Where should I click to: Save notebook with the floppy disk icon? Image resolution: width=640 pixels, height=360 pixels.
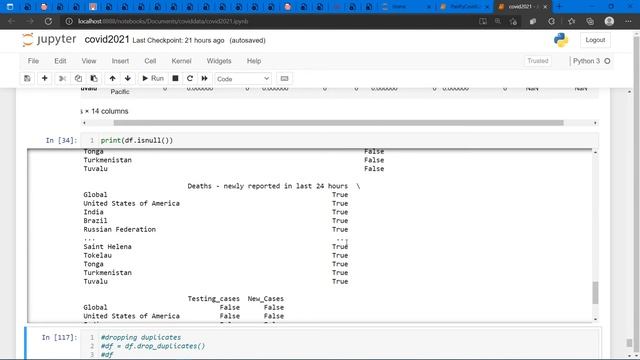(27, 78)
